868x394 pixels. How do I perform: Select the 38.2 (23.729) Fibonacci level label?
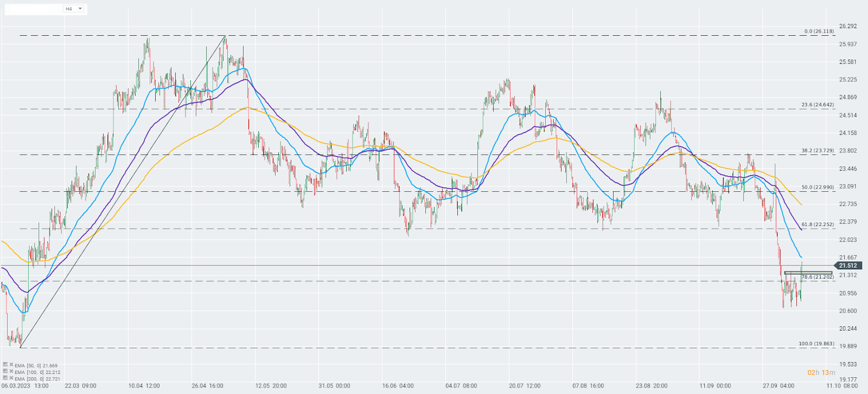tap(818, 151)
